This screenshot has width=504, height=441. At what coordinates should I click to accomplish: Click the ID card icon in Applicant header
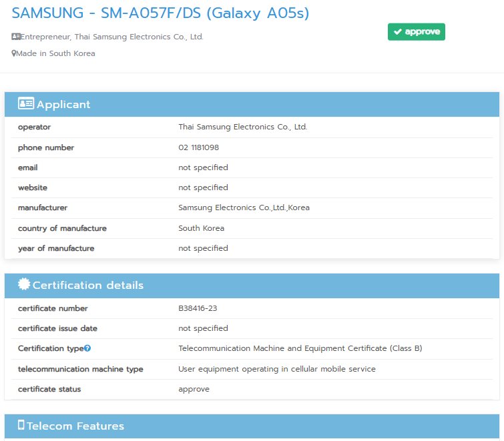(25, 104)
